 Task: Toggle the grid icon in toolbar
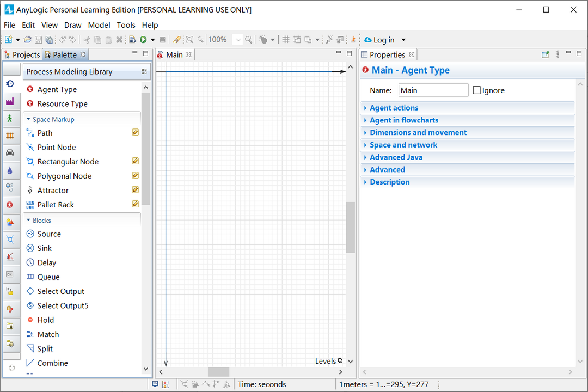286,40
